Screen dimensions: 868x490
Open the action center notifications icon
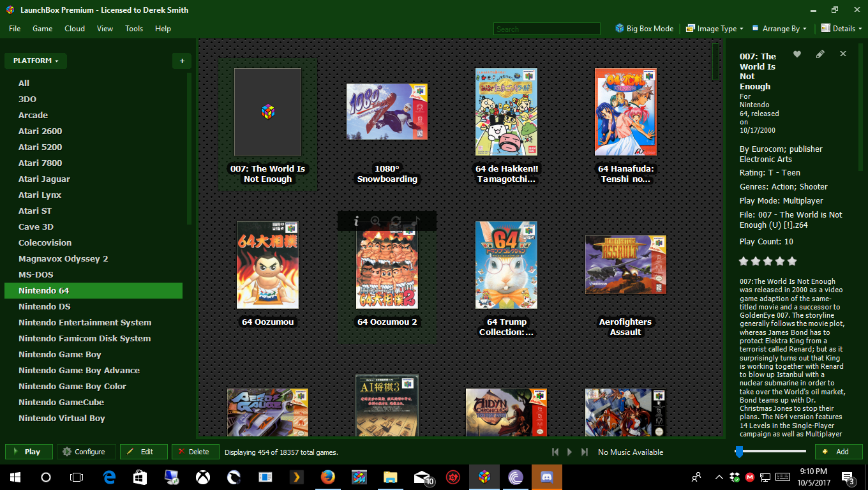(x=849, y=477)
